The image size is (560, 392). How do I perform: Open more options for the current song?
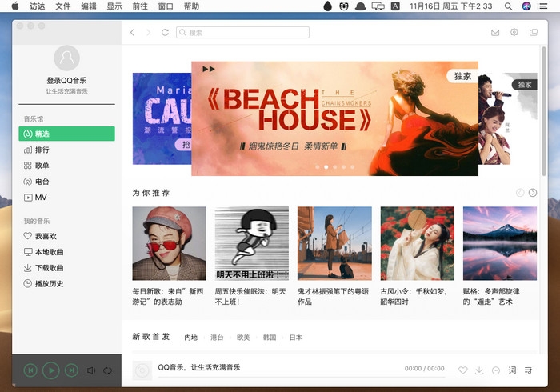pyautogui.click(x=496, y=370)
